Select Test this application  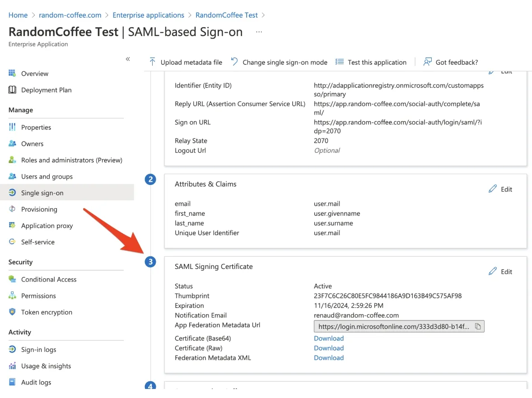(x=371, y=62)
